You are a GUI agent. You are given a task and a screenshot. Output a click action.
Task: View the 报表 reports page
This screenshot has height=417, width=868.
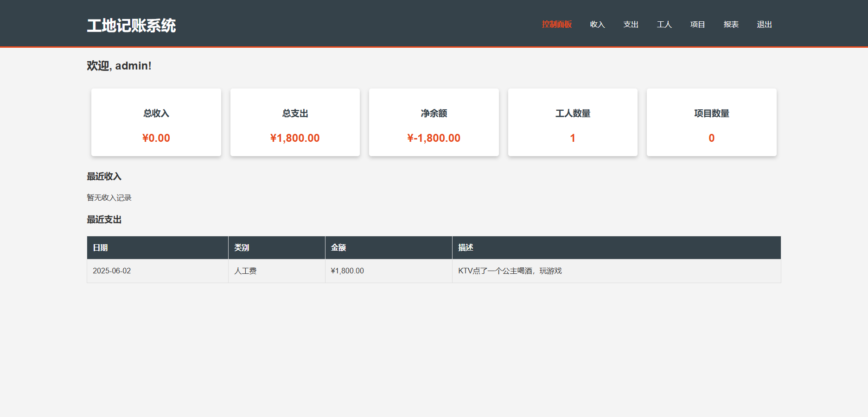point(731,24)
